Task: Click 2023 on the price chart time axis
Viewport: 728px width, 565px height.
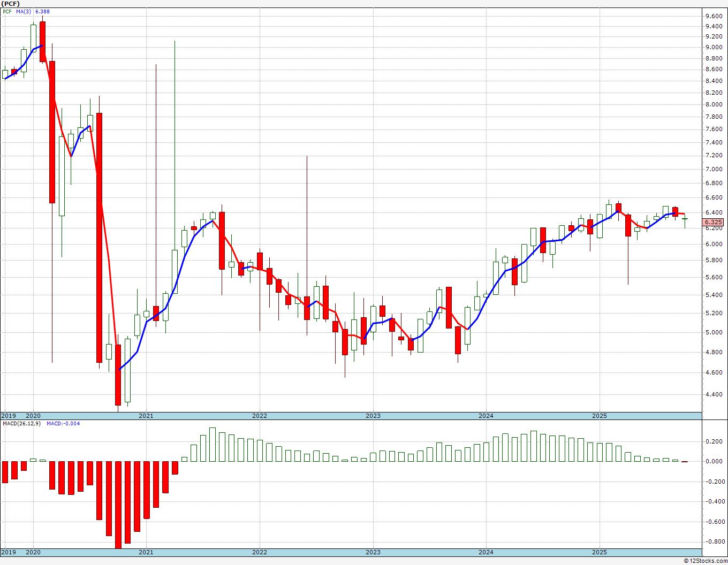Action: (x=373, y=416)
